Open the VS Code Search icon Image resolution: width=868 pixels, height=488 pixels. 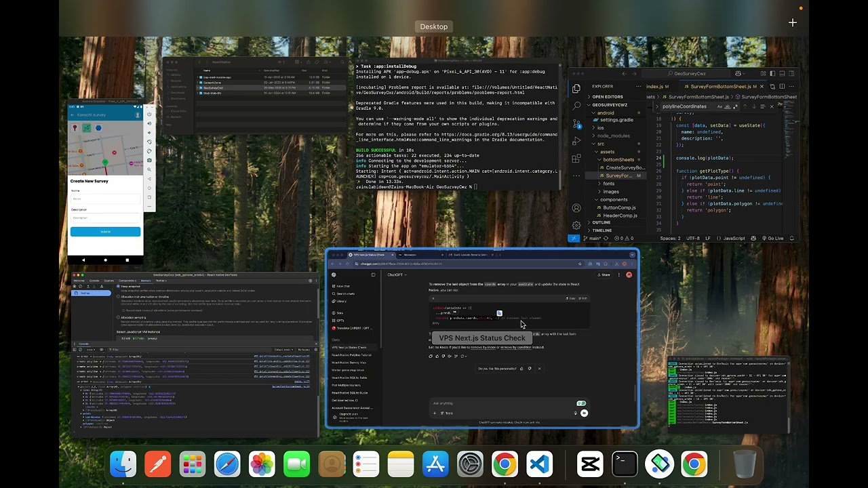[576, 106]
